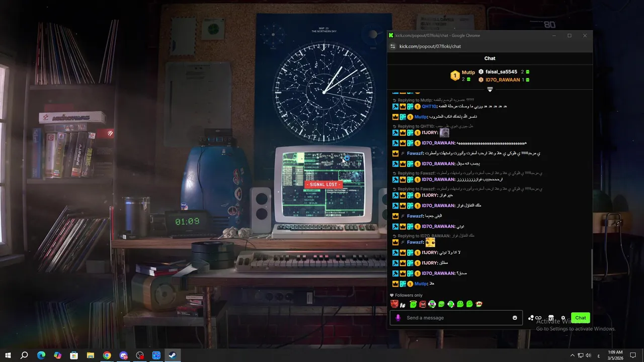Switch input language indicator in the tray
Image resolution: width=644 pixels, height=362 pixels.
(x=598, y=355)
